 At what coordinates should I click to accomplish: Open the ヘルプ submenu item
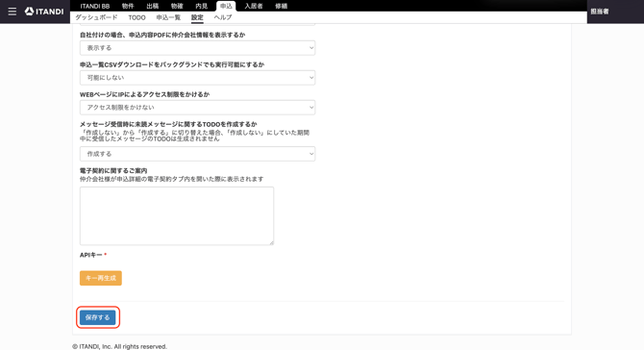click(x=223, y=17)
